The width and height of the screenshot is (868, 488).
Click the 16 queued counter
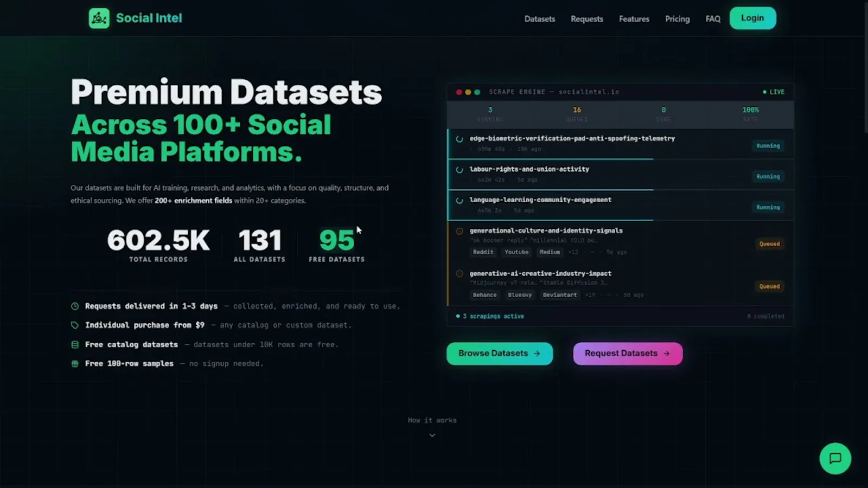tap(577, 114)
